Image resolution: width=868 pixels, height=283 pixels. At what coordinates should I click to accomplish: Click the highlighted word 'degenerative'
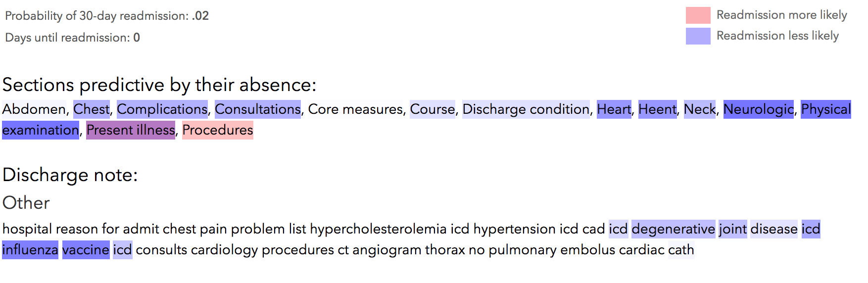click(x=673, y=229)
